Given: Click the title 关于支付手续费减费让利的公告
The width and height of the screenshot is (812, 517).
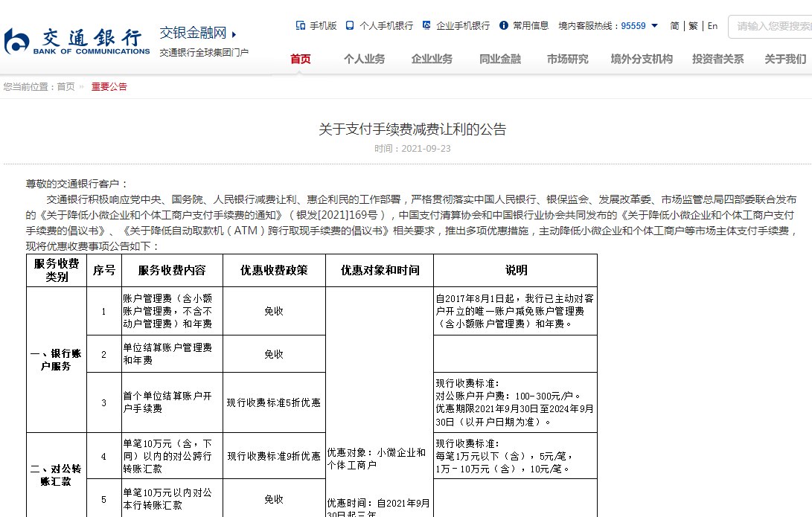Looking at the screenshot, I should tap(412, 129).
